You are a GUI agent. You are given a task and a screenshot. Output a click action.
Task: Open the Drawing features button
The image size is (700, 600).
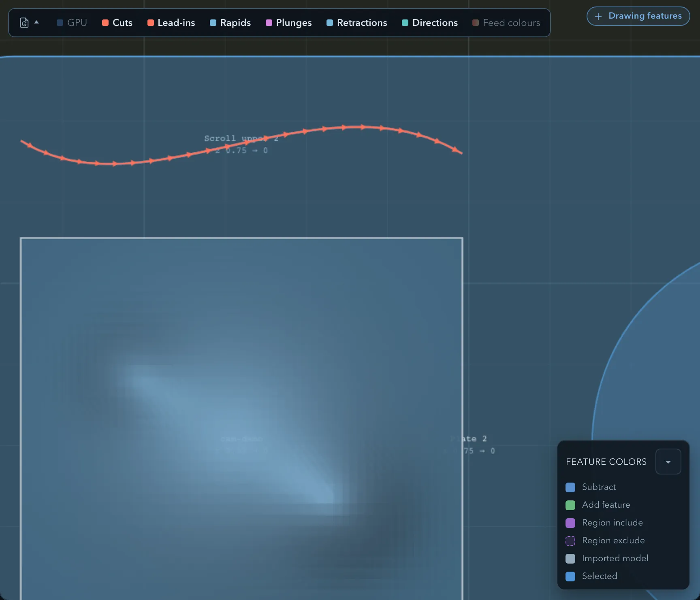pyautogui.click(x=638, y=16)
